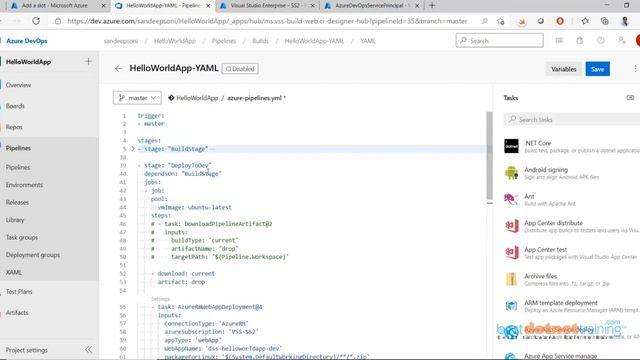Click the App Center distribute icon
The height and width of the screenshot is (360, 640).
(x=511, y=226)
